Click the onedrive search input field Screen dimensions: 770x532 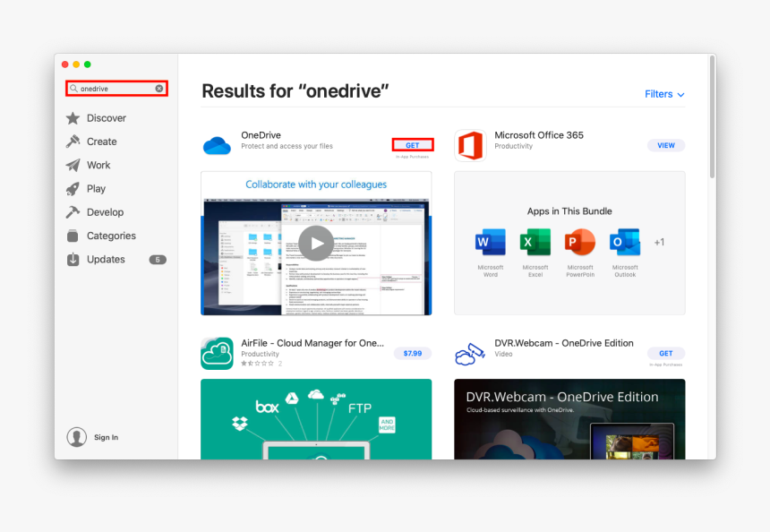click(x=117, y=89)
